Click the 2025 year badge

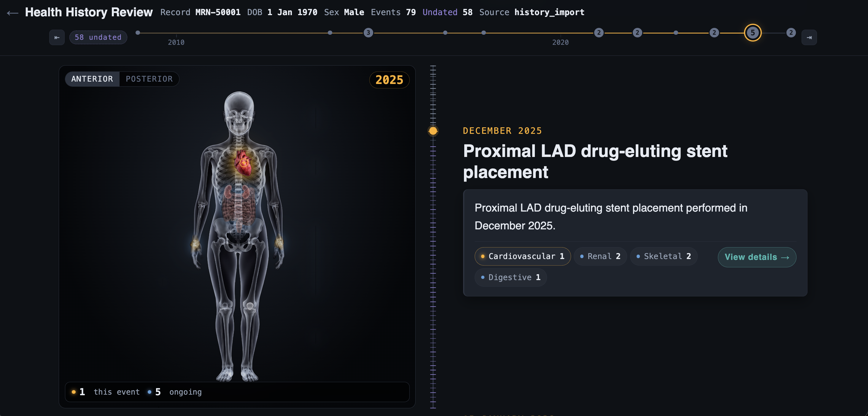[389, 80]
